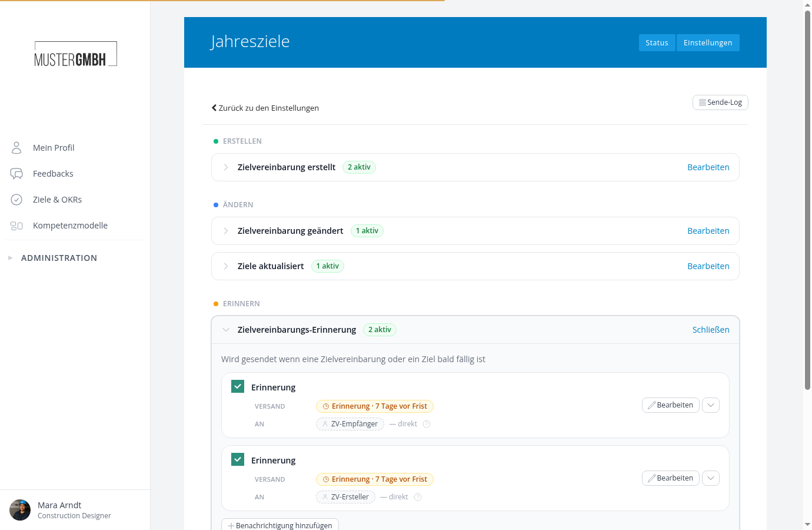Image resolution: width=812 pixels, height=530 pixels.
Task: Click Bearbeiten for Ziele aktualisiert
Action: [x=708, y=266]
